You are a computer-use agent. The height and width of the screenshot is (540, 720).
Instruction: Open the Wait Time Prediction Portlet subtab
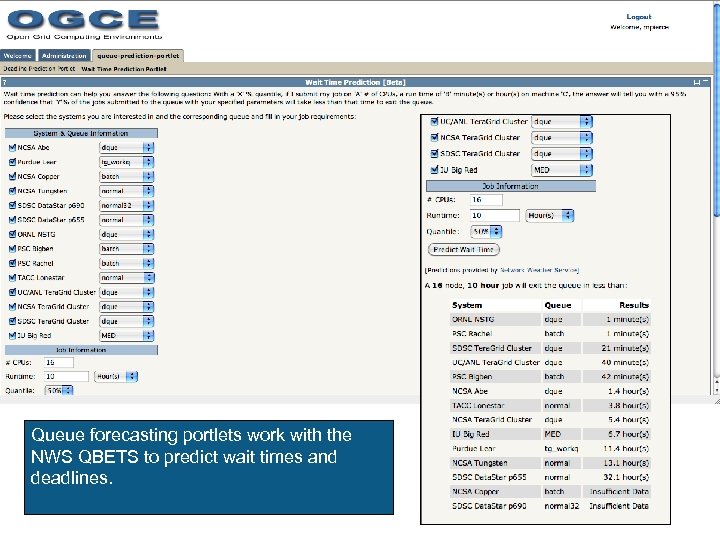pos(124,69)
